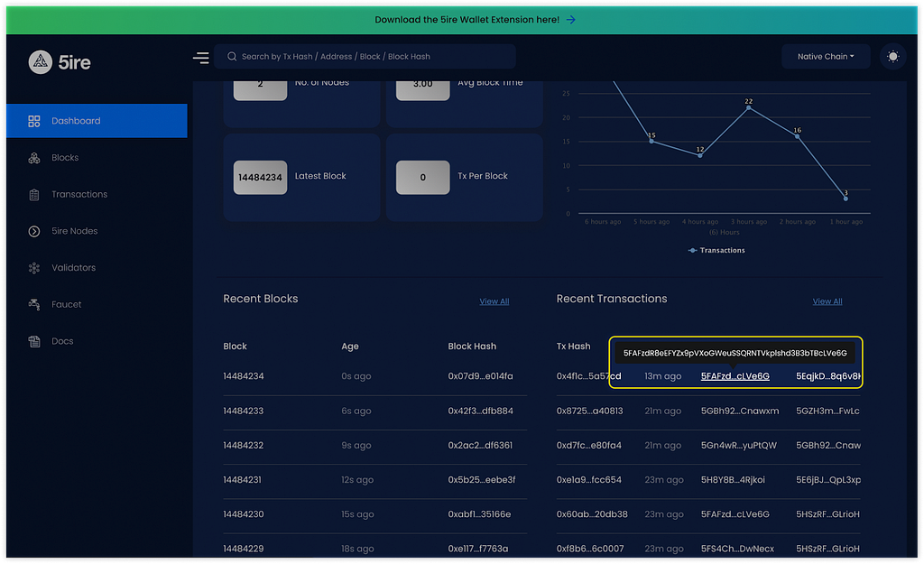Image resolution: width=924 pixels, height=564 pixels.
Task: Click chart data point labeled 16
Action: pos(798,136)
